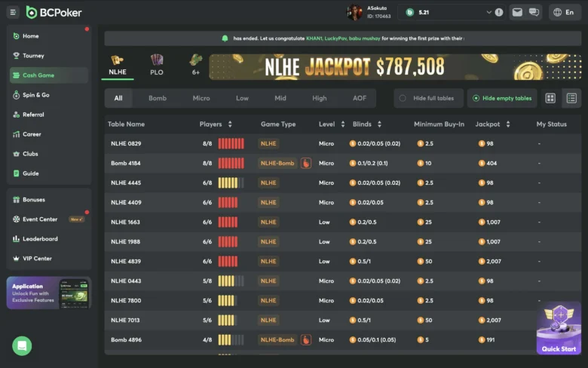The image size is (588, 368).
Task: Switch to grid view layout
Action: pyautogui.click(x=550, y=98)
